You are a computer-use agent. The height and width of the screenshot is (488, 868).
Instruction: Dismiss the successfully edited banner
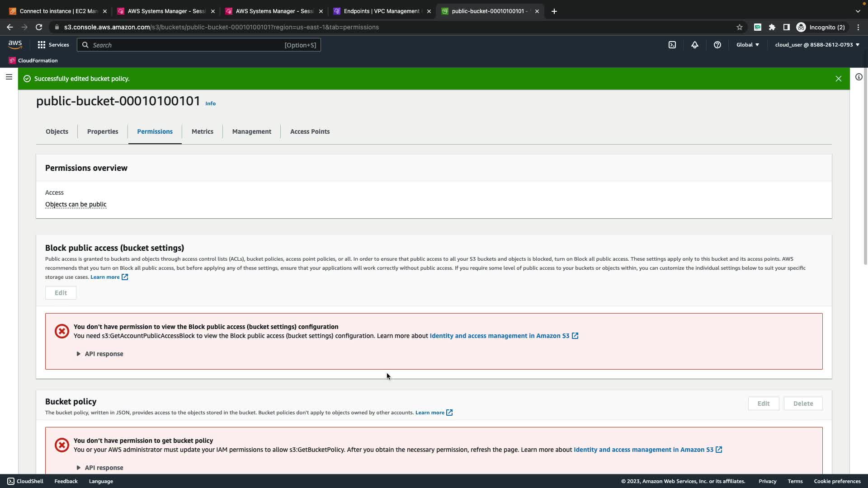click(x=838, y=79)
